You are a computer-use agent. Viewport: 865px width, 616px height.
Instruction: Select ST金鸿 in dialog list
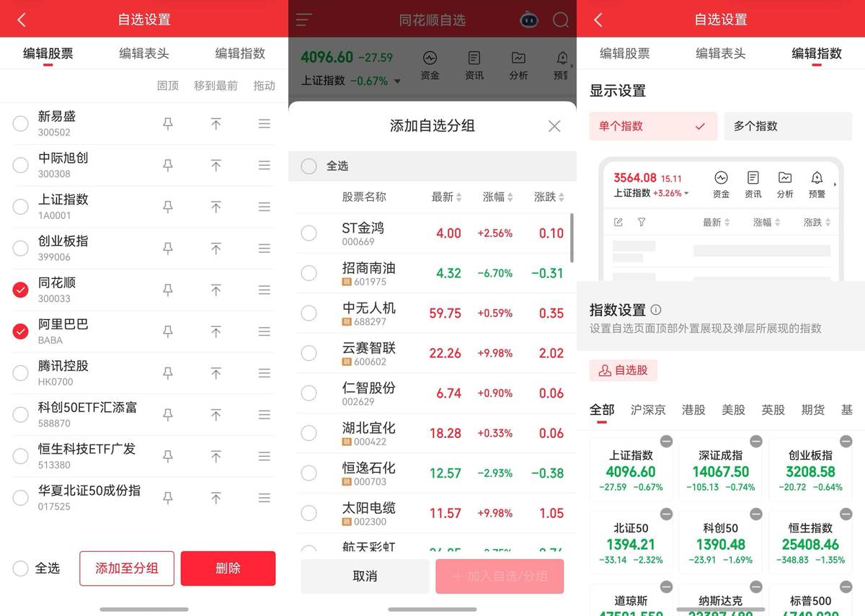(309, 233)
